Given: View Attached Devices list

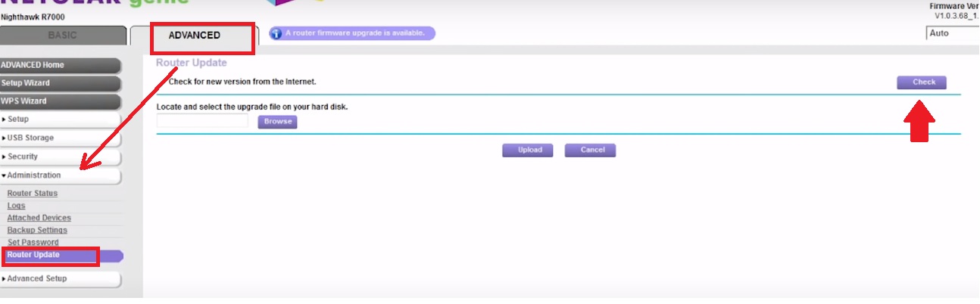Looking at the screenshot, I should click(39, 218).
